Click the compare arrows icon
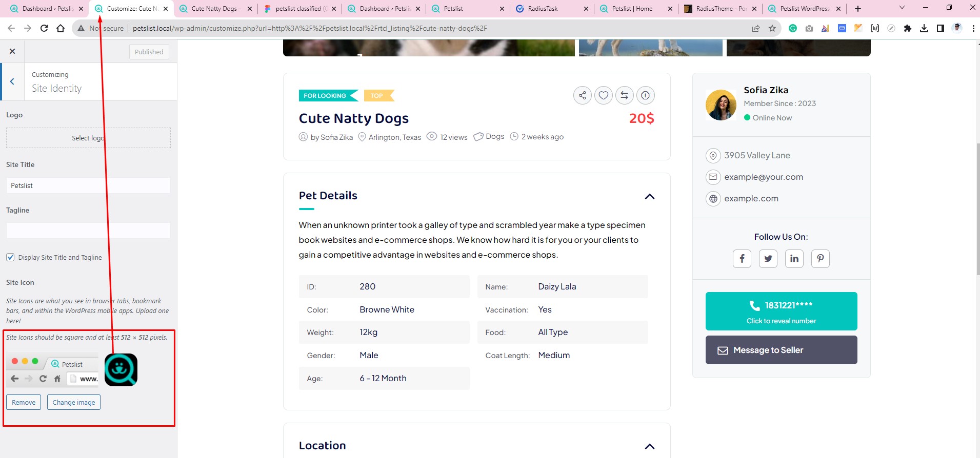This screenshot has height=458, width=980. point(625,95)
